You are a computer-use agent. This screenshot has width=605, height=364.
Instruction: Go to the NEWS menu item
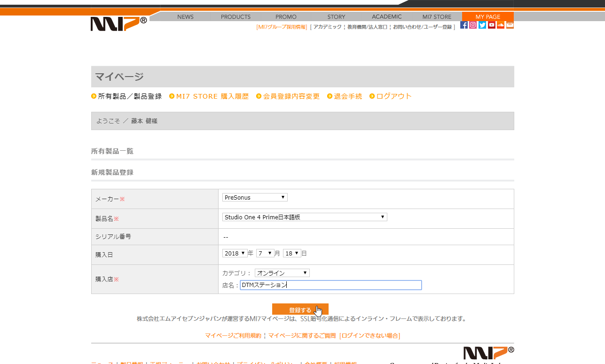(186, 16)
